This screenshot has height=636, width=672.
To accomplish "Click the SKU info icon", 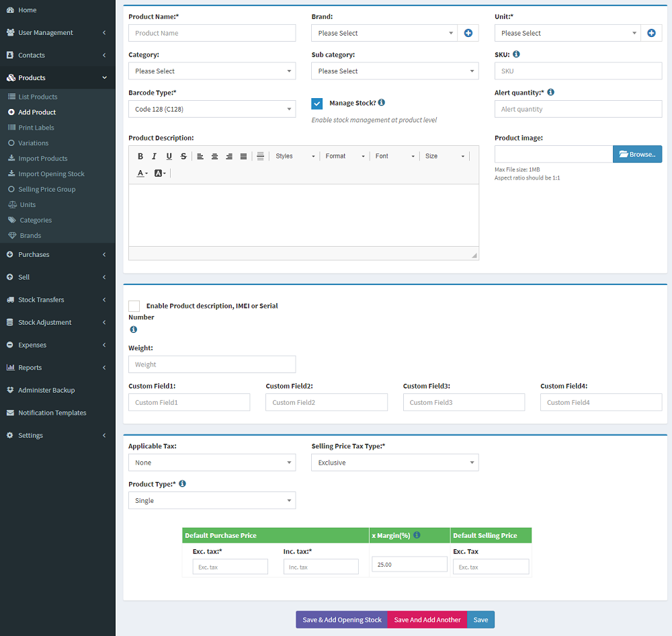I will 516,54.
